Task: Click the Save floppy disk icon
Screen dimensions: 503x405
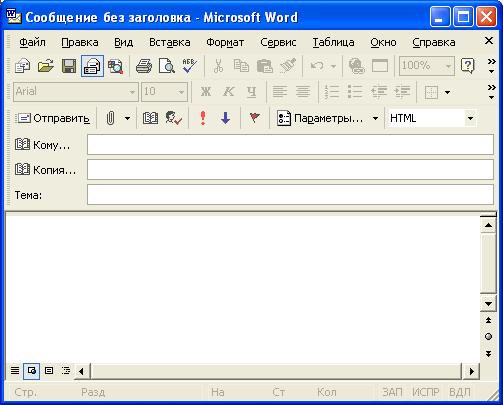Action: click(69, 66)
